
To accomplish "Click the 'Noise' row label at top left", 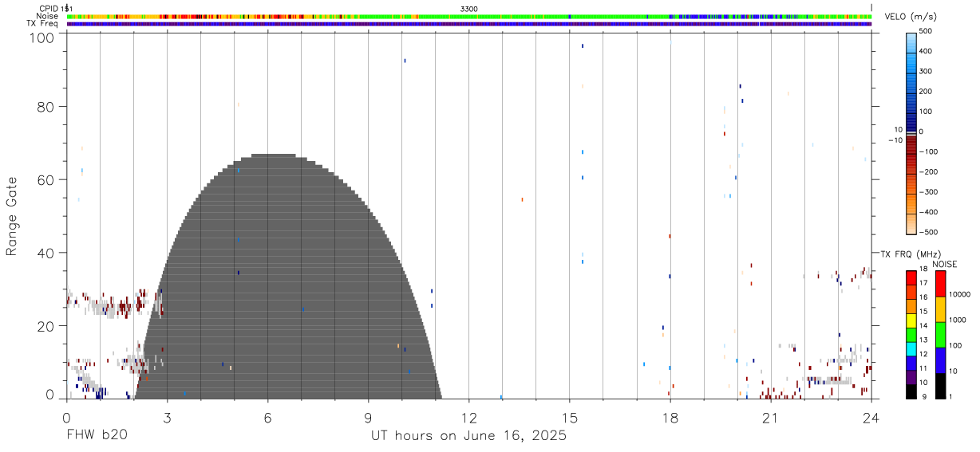I will tap(48, 16).
